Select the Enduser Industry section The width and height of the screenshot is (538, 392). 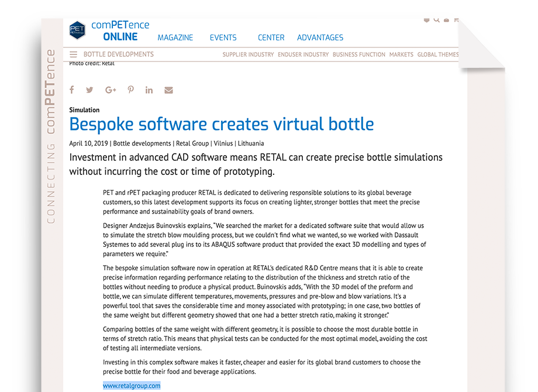click(x=304, y=54)
